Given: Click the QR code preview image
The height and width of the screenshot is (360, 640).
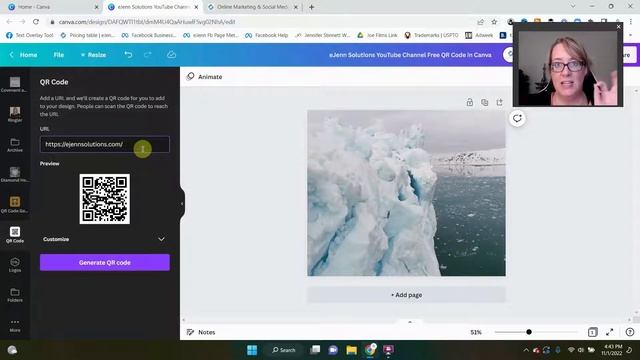Looking at the screenshot, I should [x=104, y=199].
